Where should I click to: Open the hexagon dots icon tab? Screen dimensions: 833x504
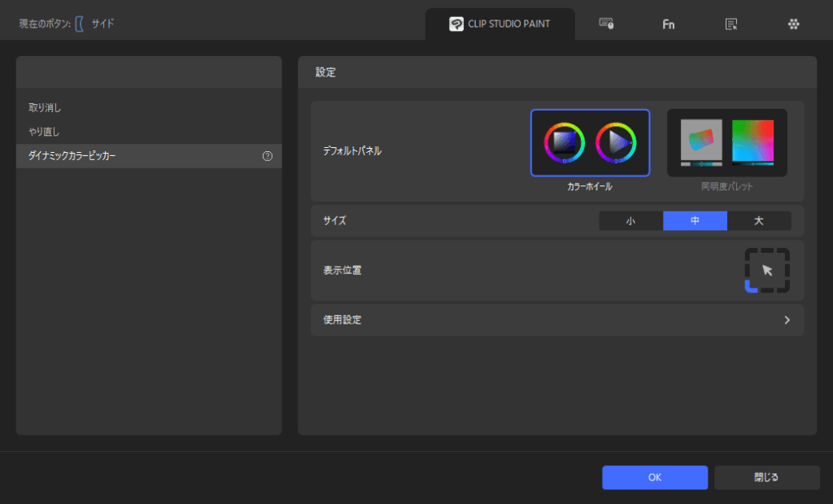pyautogui.click(x=793, y=24)
